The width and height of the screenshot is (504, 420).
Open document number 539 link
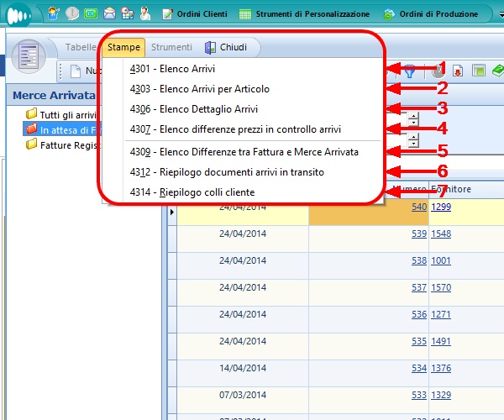419,234
